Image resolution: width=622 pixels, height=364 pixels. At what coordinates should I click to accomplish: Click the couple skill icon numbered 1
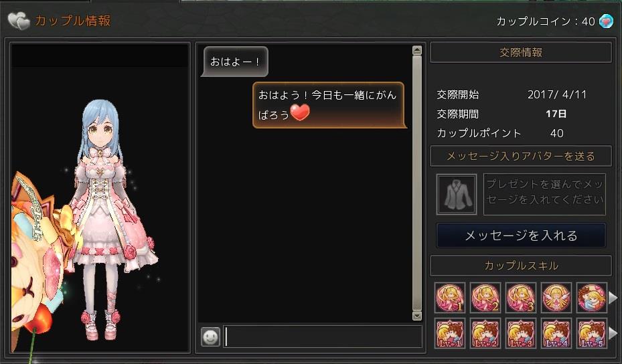(x=449, y=298)
